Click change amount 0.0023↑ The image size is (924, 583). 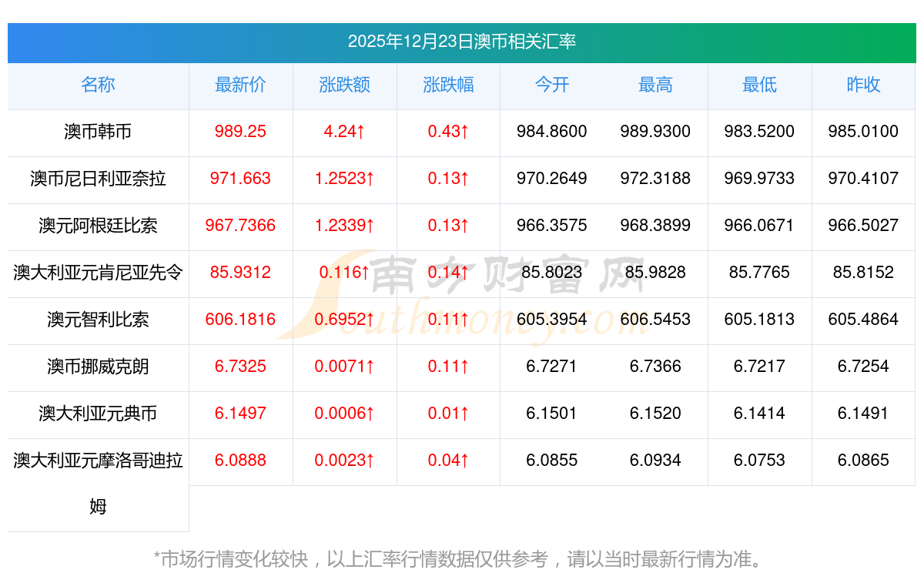coord(344,461)
